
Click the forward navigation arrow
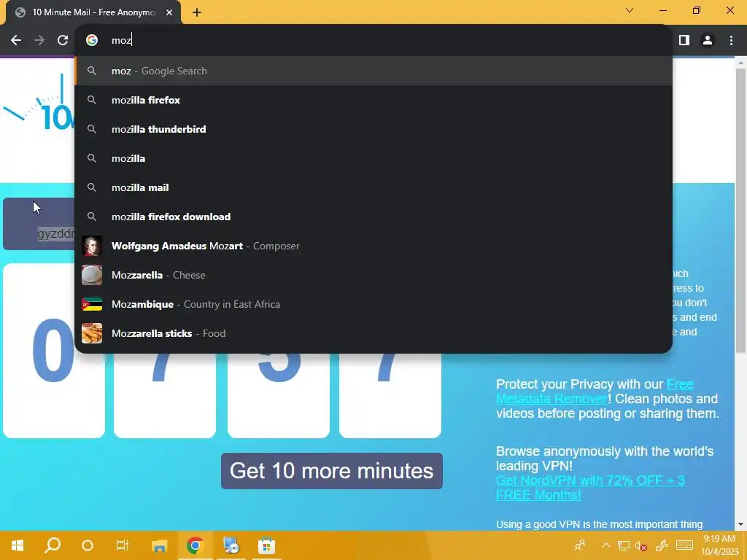point(39,41)
